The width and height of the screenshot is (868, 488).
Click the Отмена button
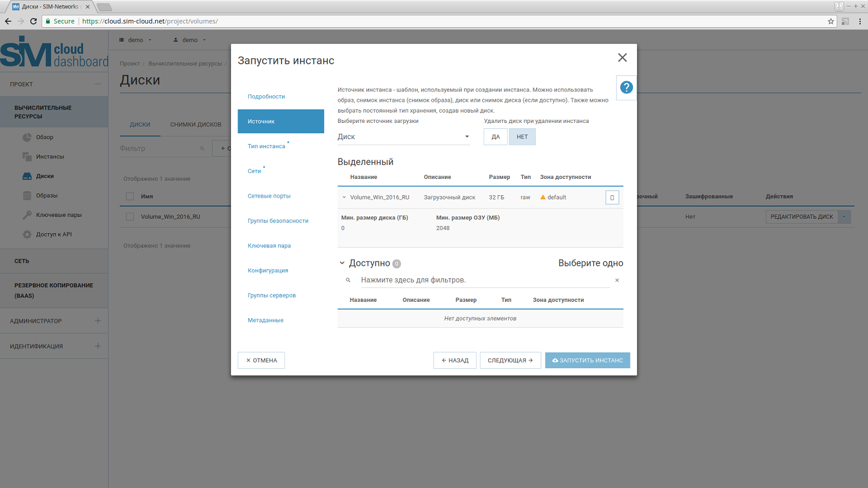pos(261,360)
